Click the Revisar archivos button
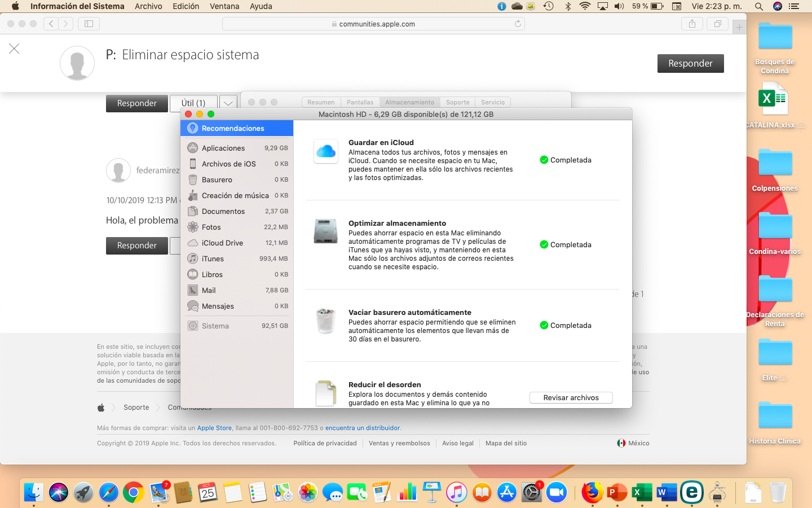Image resolution: width=812 pixels, height=508 pixels. click(571, 398)
